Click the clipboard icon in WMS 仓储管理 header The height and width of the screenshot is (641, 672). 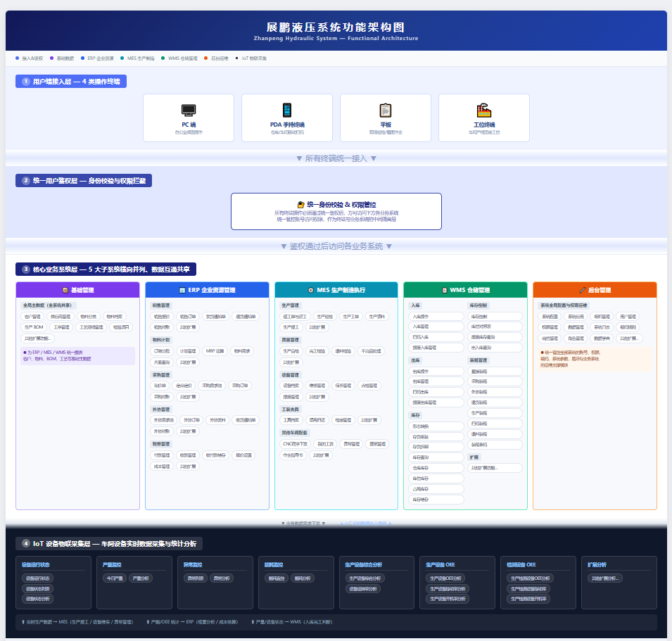point(445,290)
